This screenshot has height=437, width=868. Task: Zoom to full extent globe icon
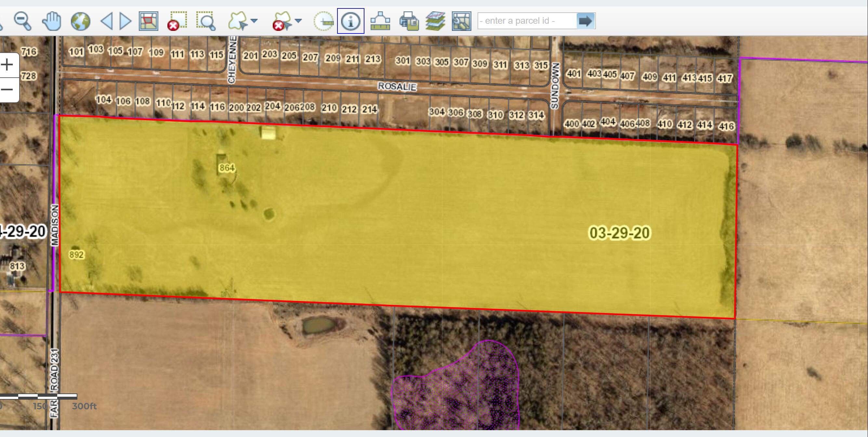[x=81, y=21]
